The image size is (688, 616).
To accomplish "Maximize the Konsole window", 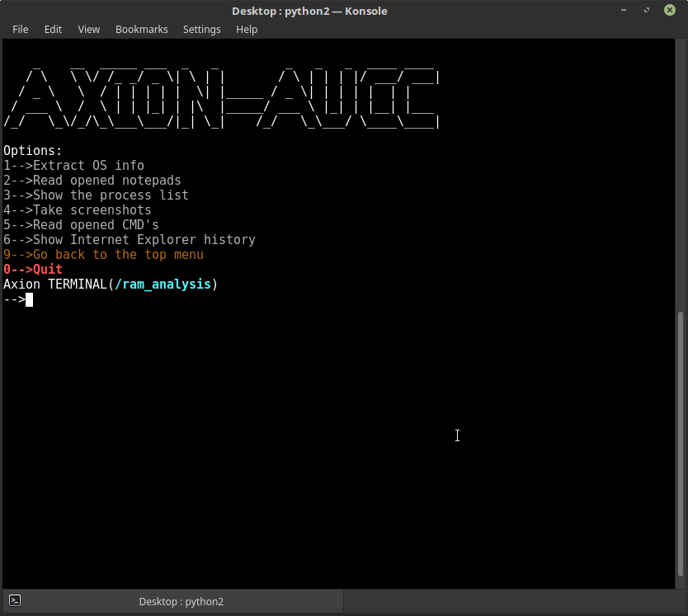I will (x=646, y=10).
